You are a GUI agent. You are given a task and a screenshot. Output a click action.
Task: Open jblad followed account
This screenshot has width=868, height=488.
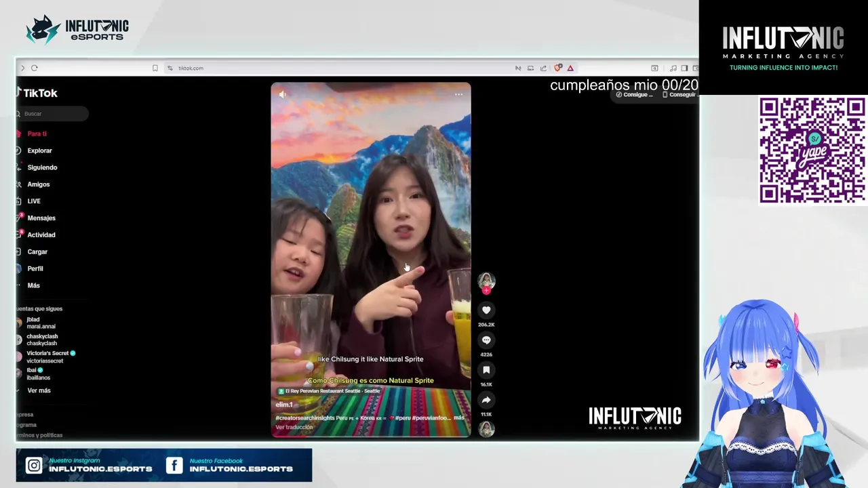[37, 323]
